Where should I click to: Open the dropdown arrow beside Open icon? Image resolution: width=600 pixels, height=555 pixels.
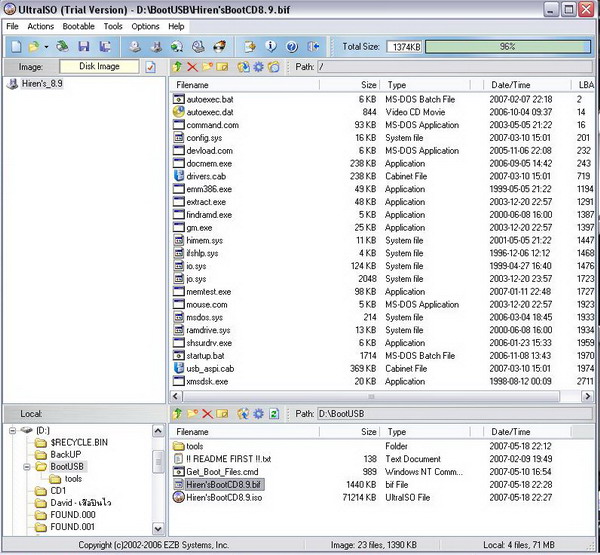click(x=46, y=47)
